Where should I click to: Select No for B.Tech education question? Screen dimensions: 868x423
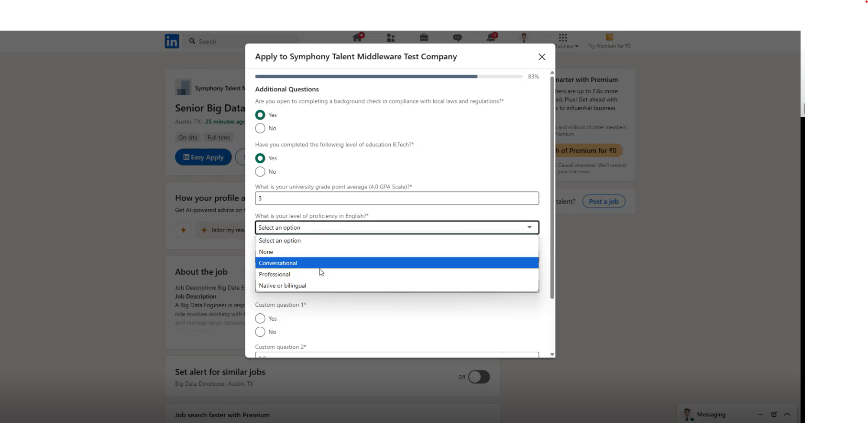(260, 172)
